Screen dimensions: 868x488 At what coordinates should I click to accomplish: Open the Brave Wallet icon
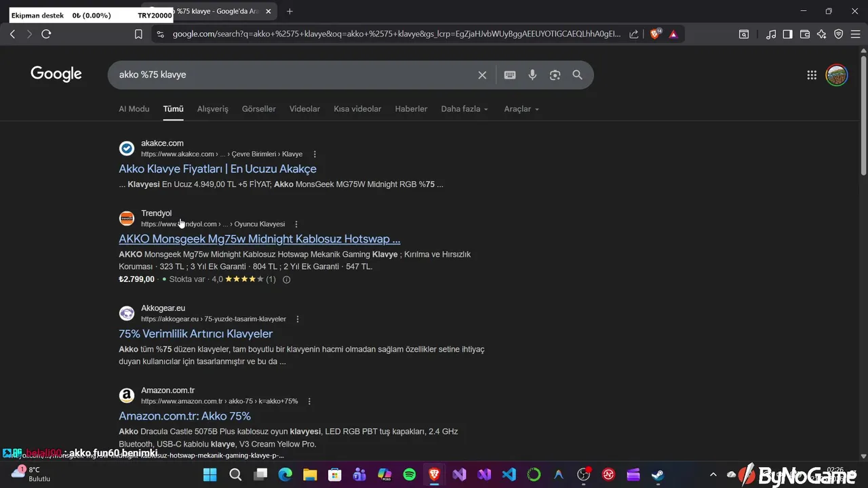coord(805,34)
